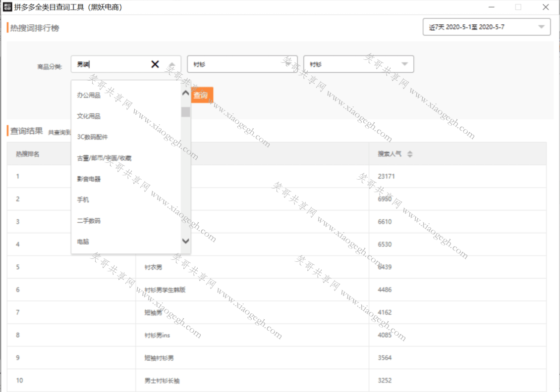Click the app logo icon in title bar
This screenshot has height=392, width=560.
point(7,7)
